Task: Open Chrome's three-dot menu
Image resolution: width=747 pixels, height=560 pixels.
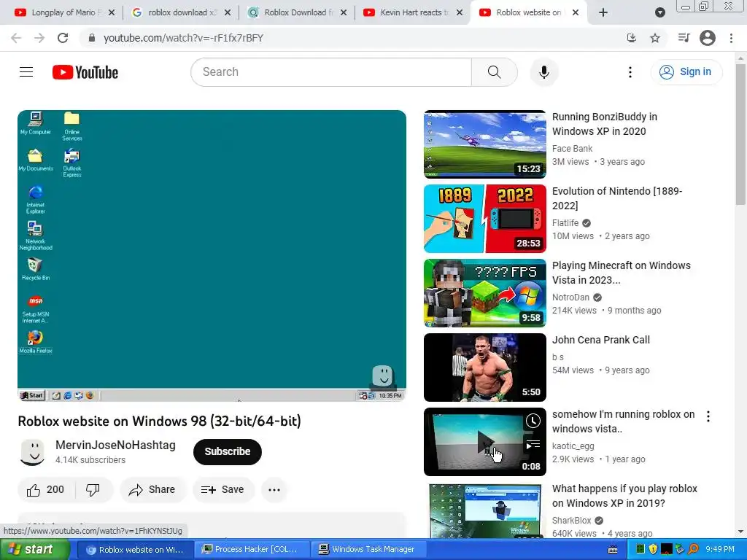Action: coord(731,38)
